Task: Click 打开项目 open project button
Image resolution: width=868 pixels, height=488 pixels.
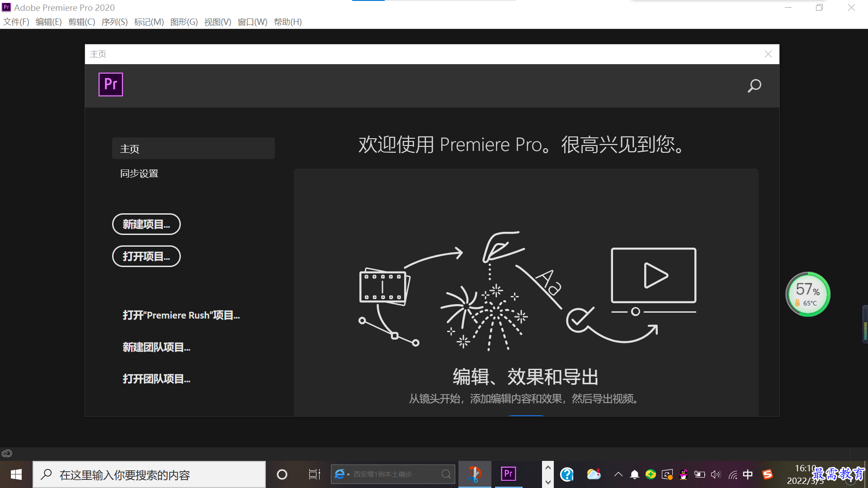Action: 146,256
